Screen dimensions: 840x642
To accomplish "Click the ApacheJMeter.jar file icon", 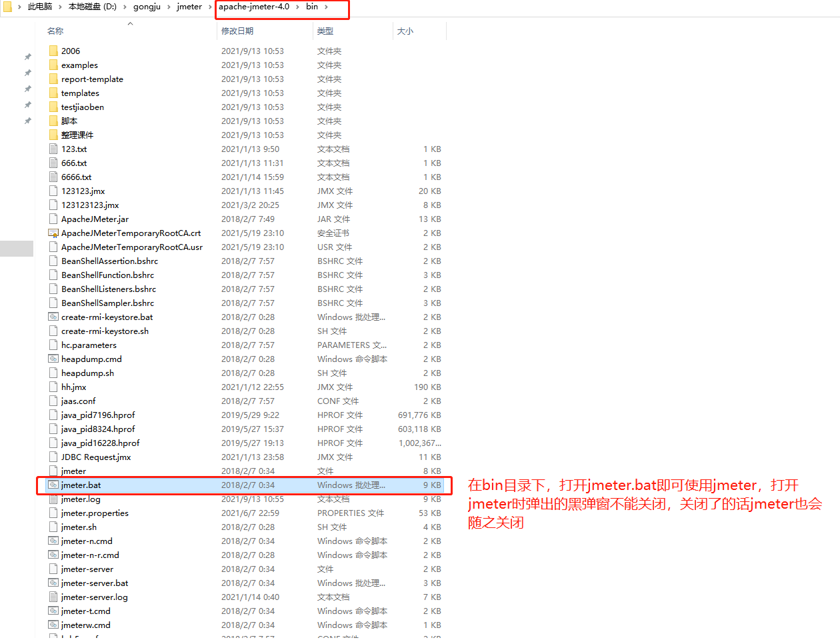I will point(53,219).
